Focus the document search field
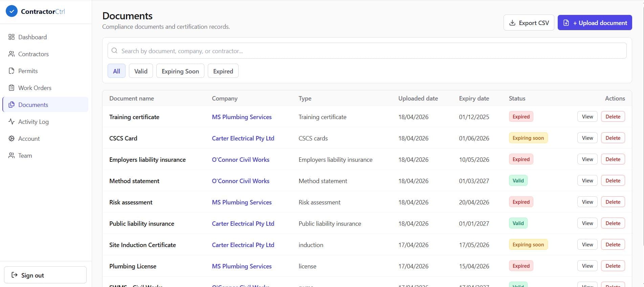Image resolution: width=644 pixels, height=287 pixels. click(x=367, y=50)
